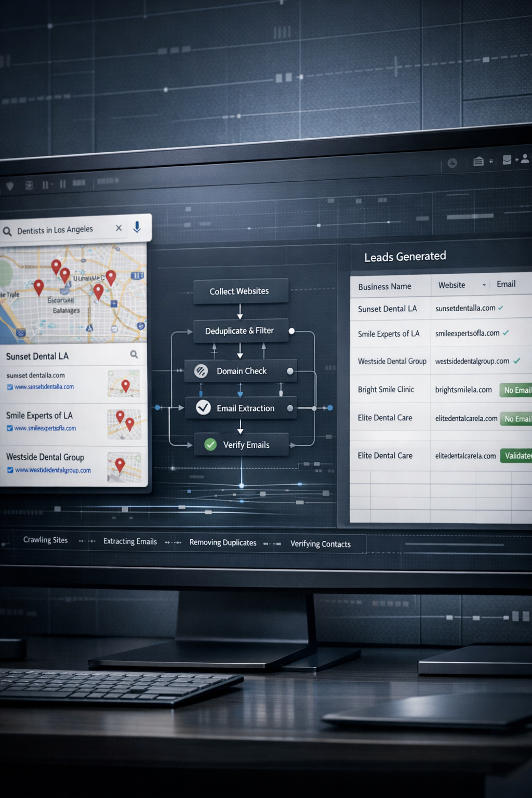This screenshot has width=532, height=798.
Task: Click the microphone voice search icon
Action: (x=137, y=227)
